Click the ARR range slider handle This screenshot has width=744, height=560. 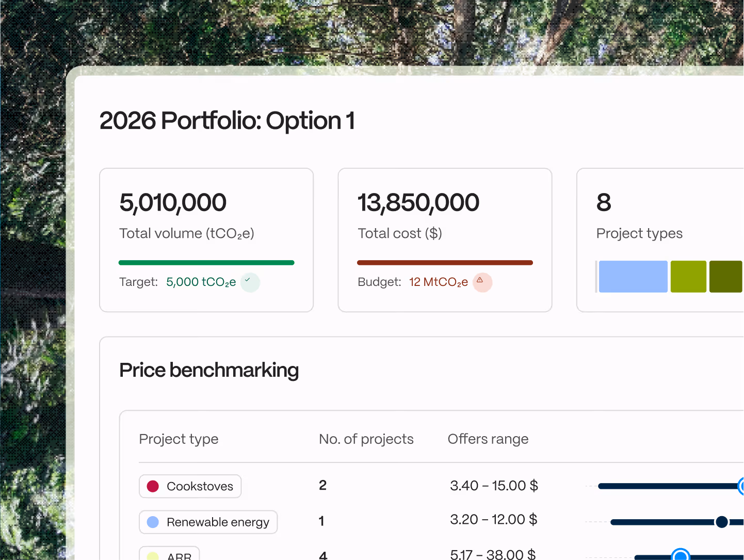click(681, 555)
